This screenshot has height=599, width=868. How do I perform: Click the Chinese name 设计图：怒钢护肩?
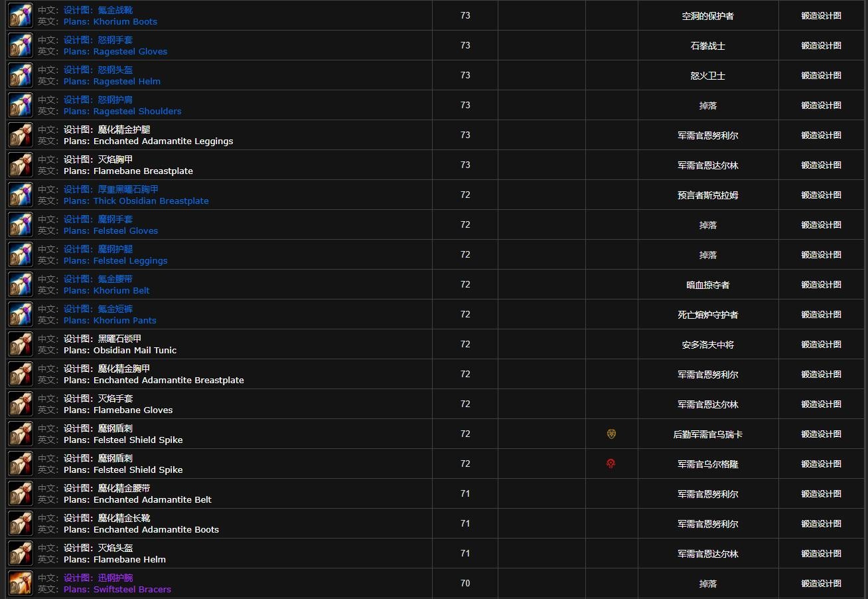(x=98, y=100)
